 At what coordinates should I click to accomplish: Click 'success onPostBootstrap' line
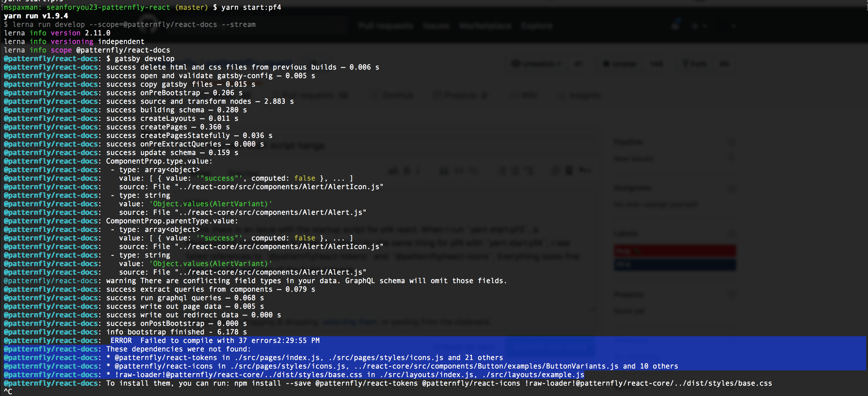pyautogui.click(x=125, y=323)
